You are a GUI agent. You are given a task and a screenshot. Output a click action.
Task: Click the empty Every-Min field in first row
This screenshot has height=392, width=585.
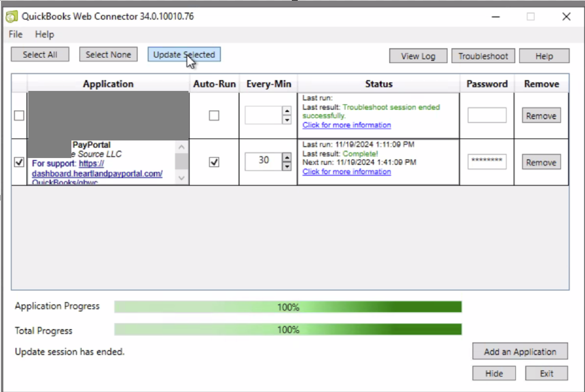pyautogui.click(x=263, y=115)
